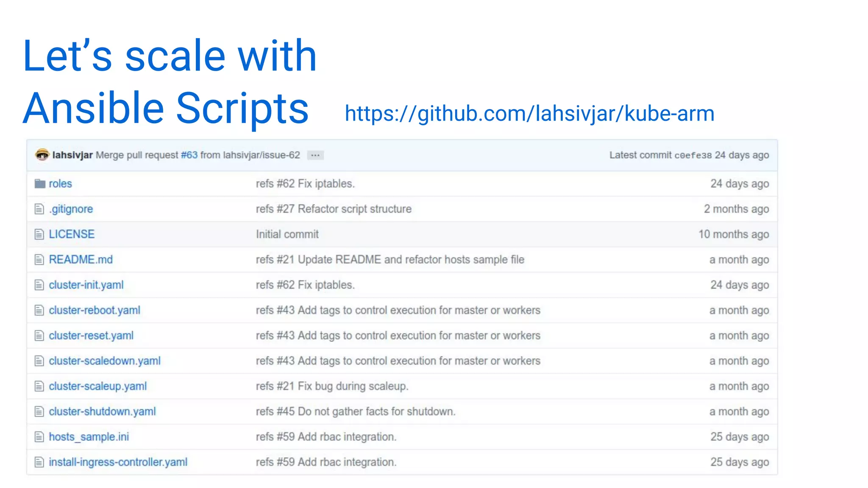Image resolution: width=868 pixels, height=488 pixels.
Task: Click 'refs #27 Refactor script structure' message
Action: click(x=334, y=209)
